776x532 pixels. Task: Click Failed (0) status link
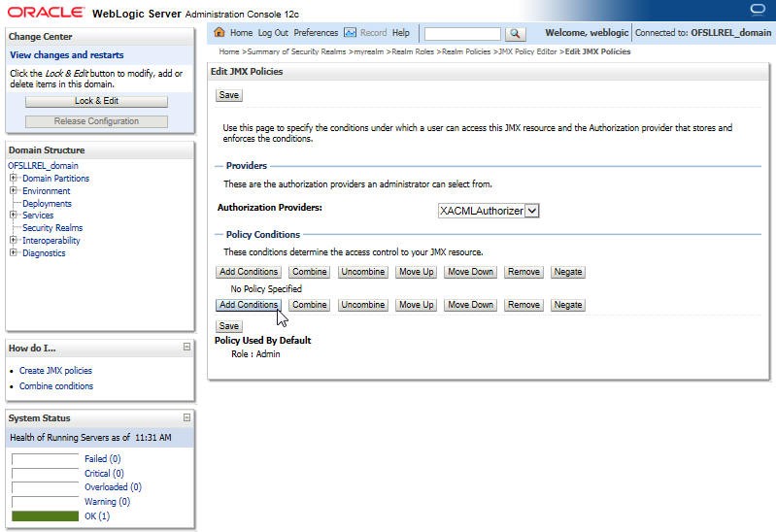pos(102,459)
